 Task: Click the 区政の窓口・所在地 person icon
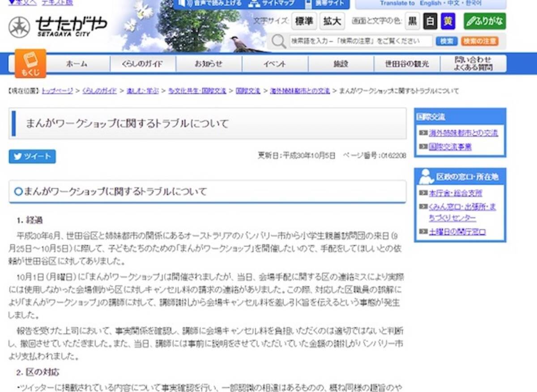[426, 177]
